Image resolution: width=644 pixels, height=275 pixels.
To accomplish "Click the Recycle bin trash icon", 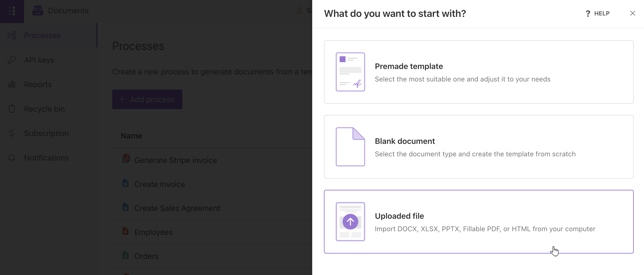I will pyautogui.click(x=12, y=109).
